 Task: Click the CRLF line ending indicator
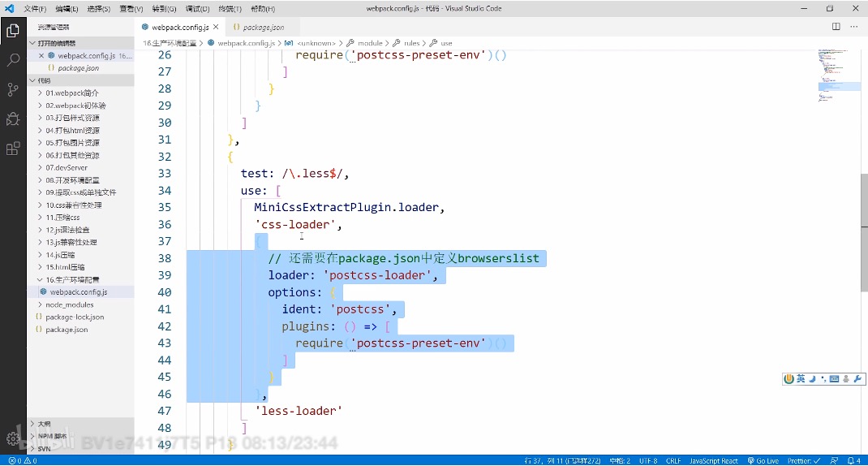673,460
